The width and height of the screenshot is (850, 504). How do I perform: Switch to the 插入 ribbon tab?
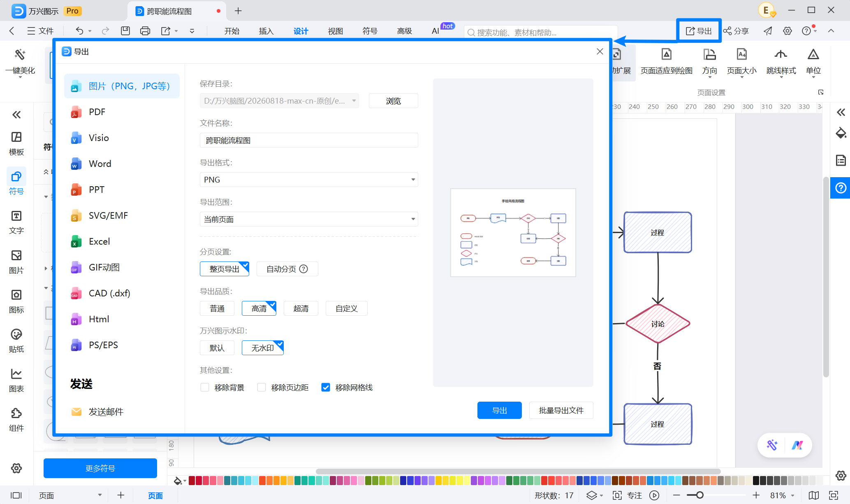pos(266,31)
